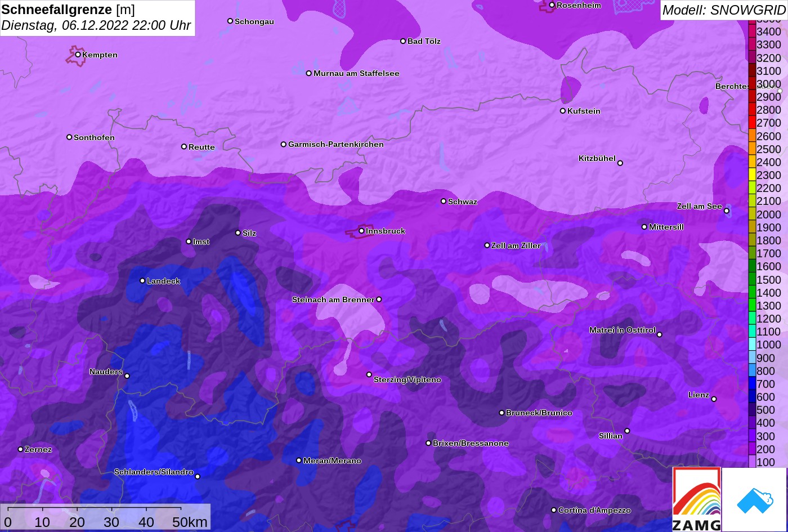
Task: Click the Landeck marker dot
Action: [142, 281]
